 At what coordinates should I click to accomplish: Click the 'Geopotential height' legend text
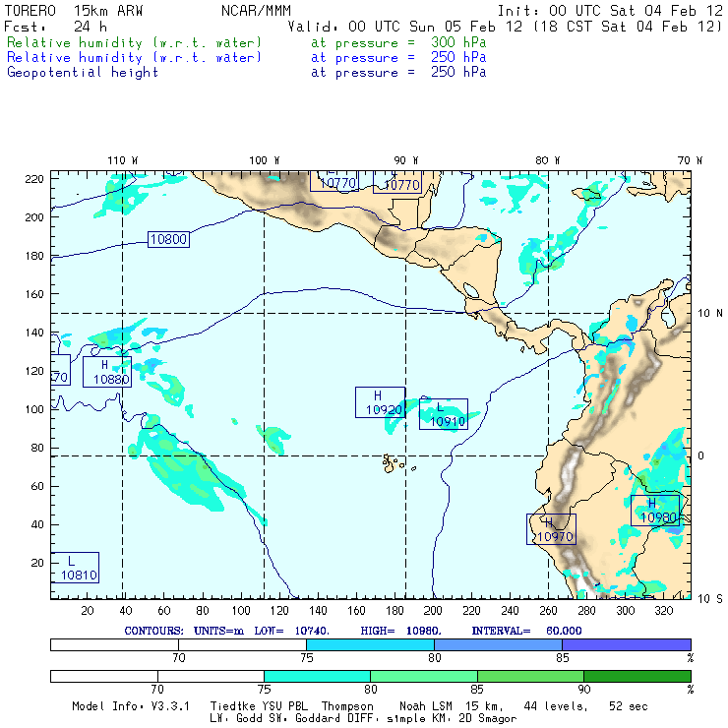click(x=83, y=73)
